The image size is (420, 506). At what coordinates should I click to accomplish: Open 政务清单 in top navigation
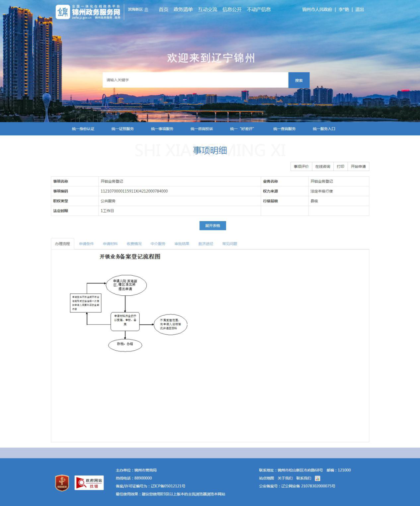click(183, 9)
